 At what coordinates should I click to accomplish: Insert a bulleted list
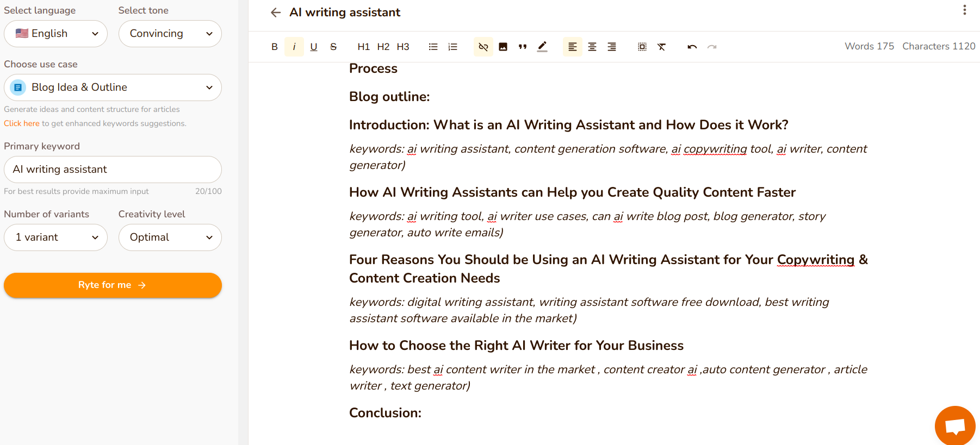coord(433,47)
